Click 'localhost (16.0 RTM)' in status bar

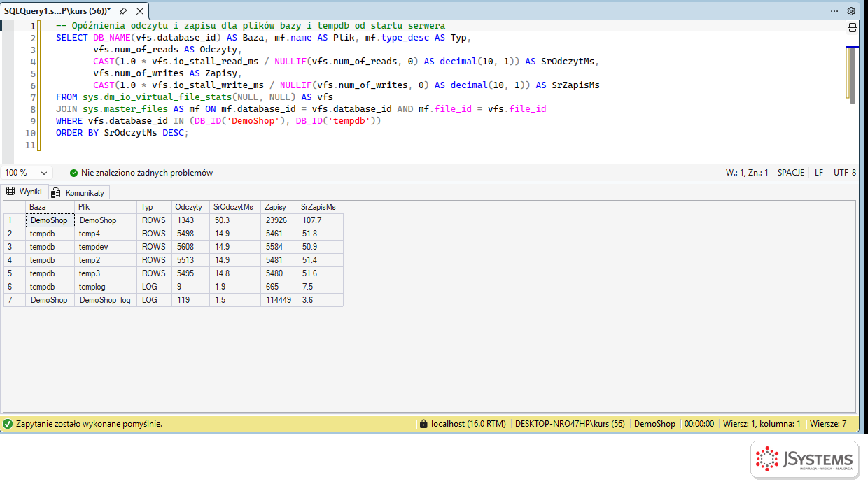click(468, 424)
